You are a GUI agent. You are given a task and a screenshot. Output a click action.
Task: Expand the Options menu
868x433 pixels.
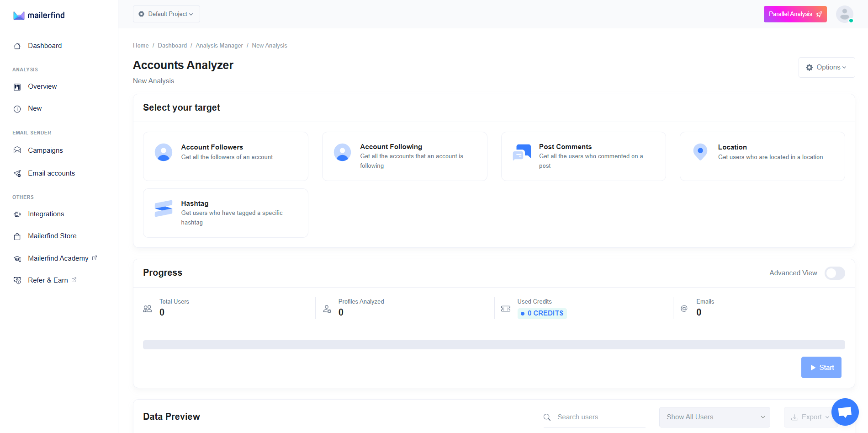tap(826, 67)
